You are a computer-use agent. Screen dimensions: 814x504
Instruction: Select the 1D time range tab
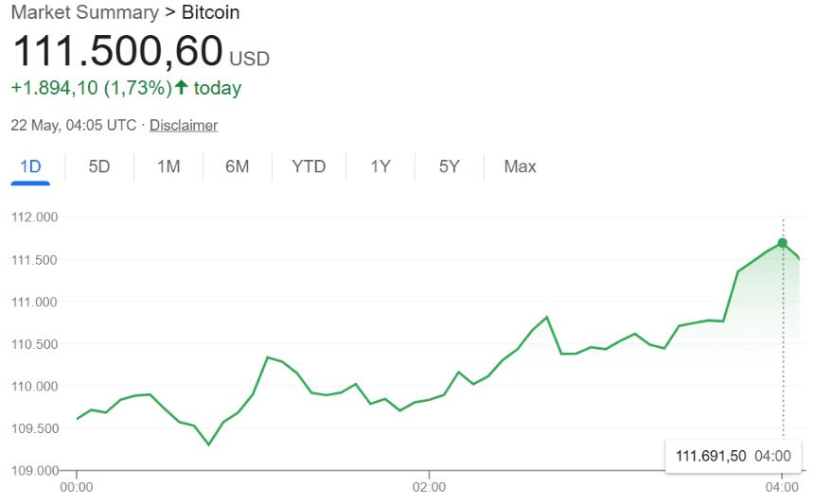31,166
